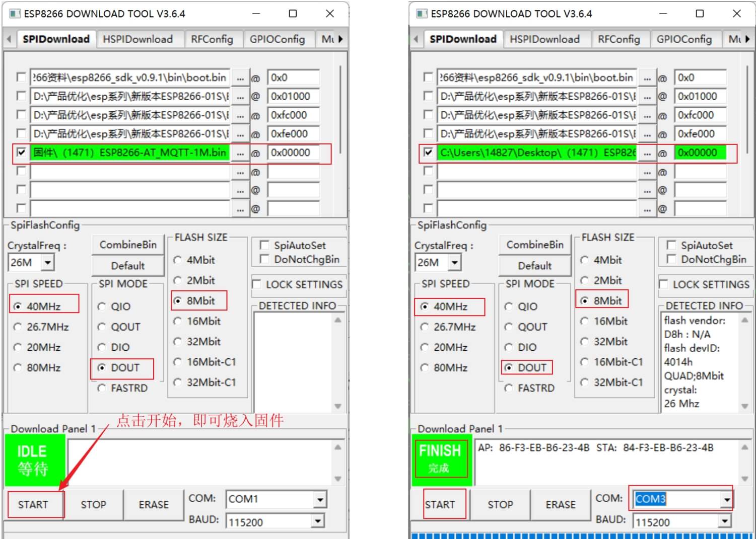756x539 pixels.
Task: Click the 0x00000 address field in left window
Action: coord(293,153)
